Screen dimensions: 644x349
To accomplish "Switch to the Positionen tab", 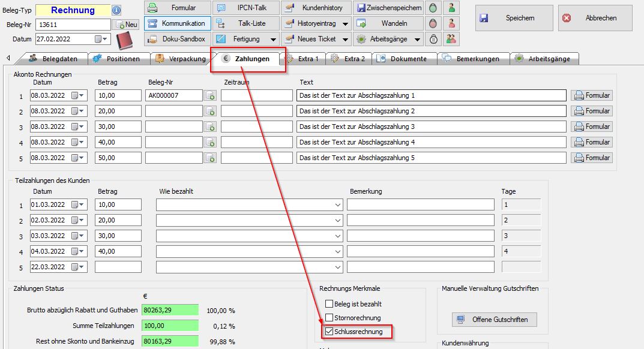I will pyautogui.click(x=118, y=59).
